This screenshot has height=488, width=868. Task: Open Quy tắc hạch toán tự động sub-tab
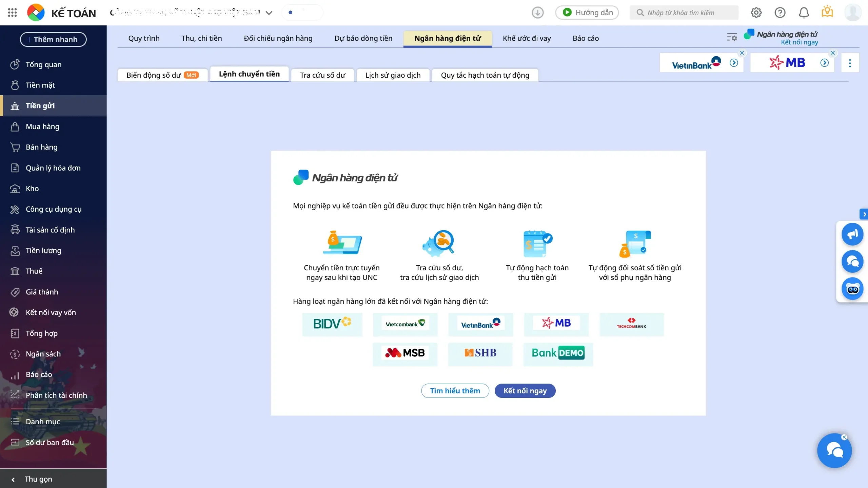(x=485, y=75)
